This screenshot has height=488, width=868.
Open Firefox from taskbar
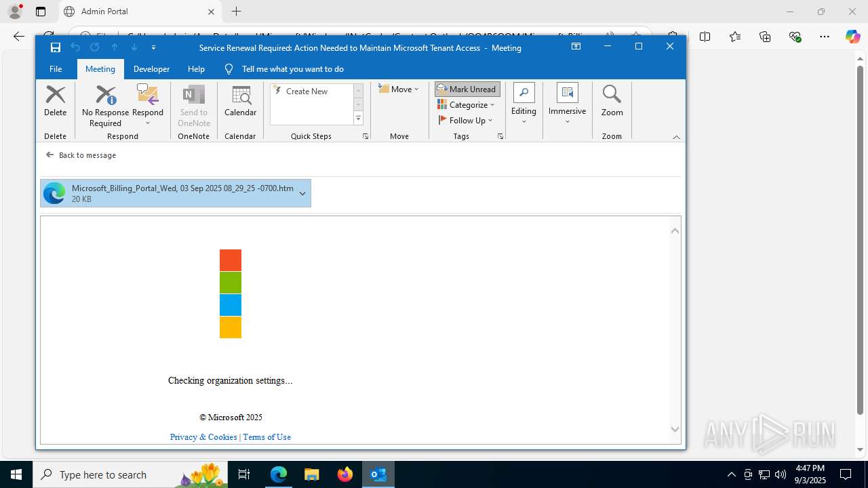tap(345, 474)
